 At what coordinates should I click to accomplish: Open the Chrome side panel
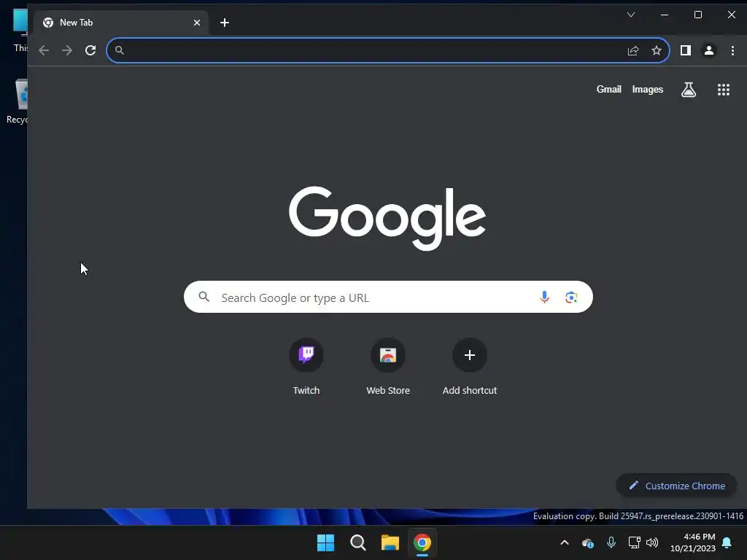pos(686,50)
